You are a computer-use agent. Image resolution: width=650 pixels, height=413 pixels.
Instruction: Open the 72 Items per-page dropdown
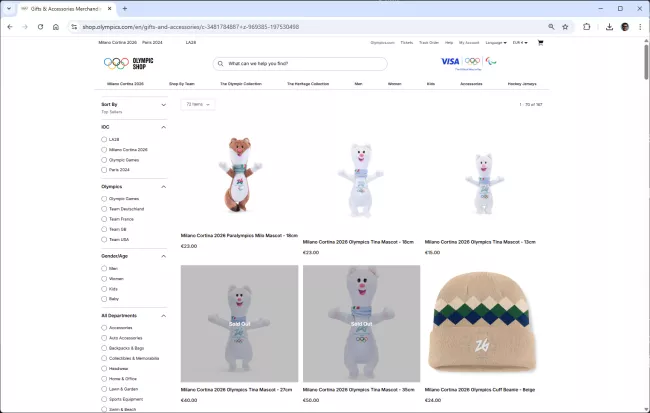click(x=197, y=104)
